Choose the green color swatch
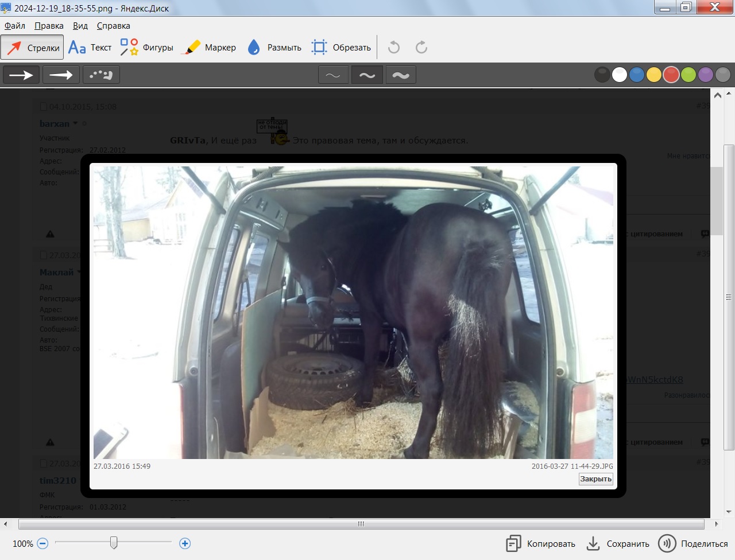Screen dimensions: 735x560 pos(688,75)
